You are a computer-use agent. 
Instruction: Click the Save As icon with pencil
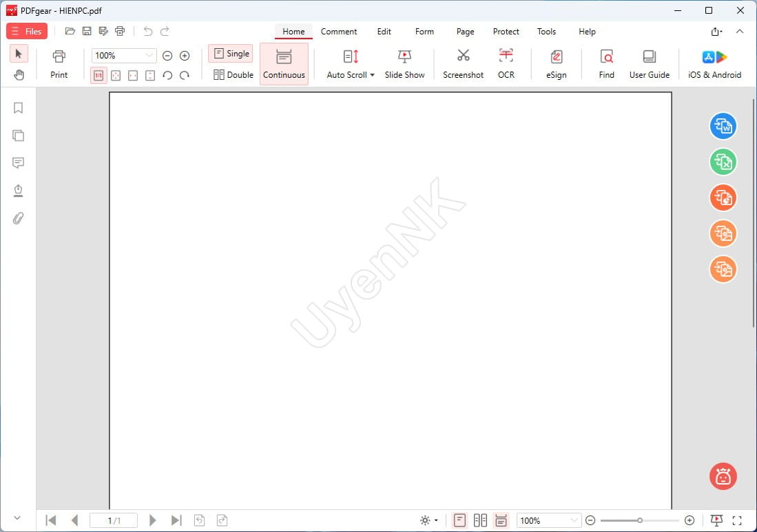103,32
